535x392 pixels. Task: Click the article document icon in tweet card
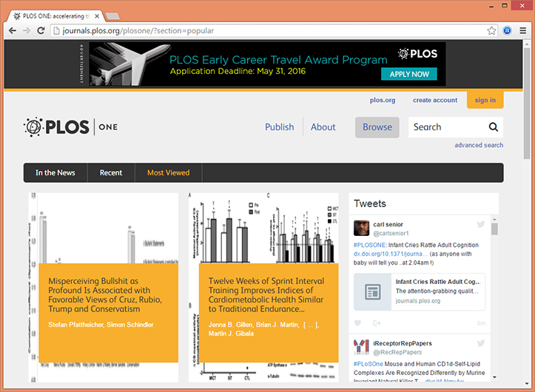point(373,291)
